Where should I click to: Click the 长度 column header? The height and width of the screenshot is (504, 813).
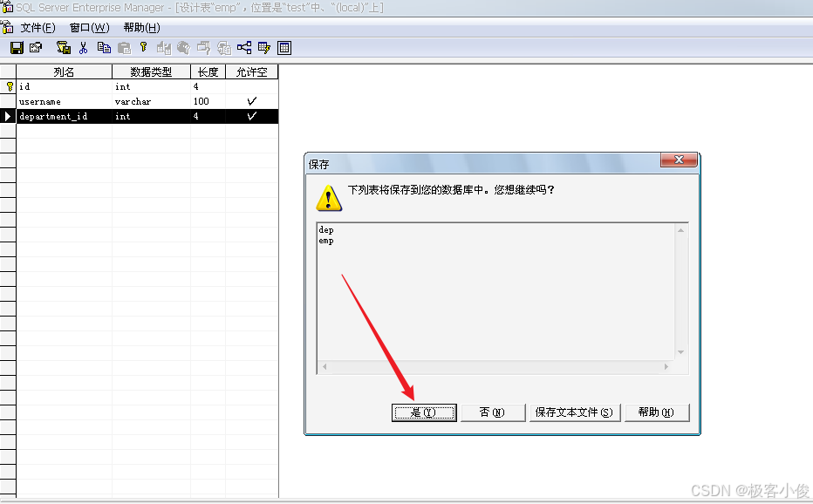208,72
